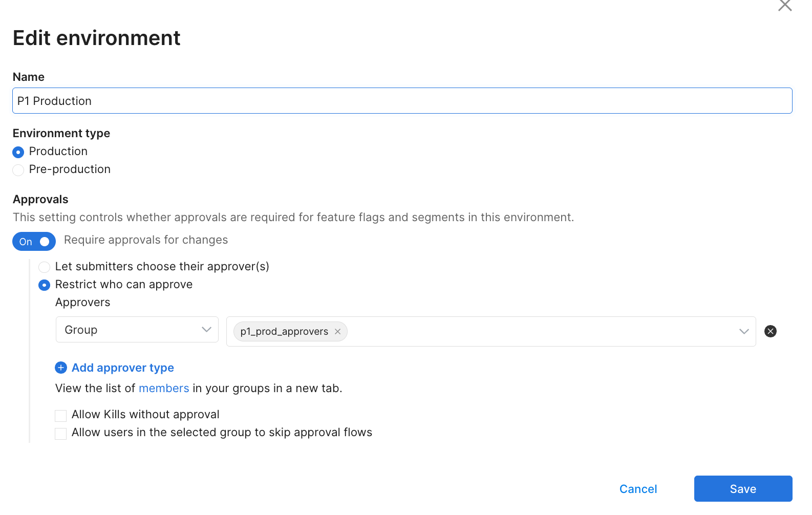Select the Pre-production environment type
The height and width of the screenshot is (515, 812).
tap(18, 170)
